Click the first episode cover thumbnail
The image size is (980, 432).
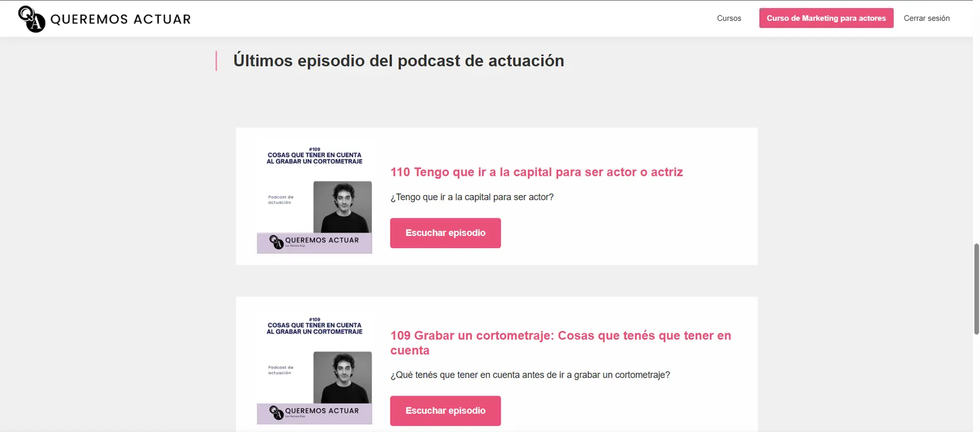314,196
